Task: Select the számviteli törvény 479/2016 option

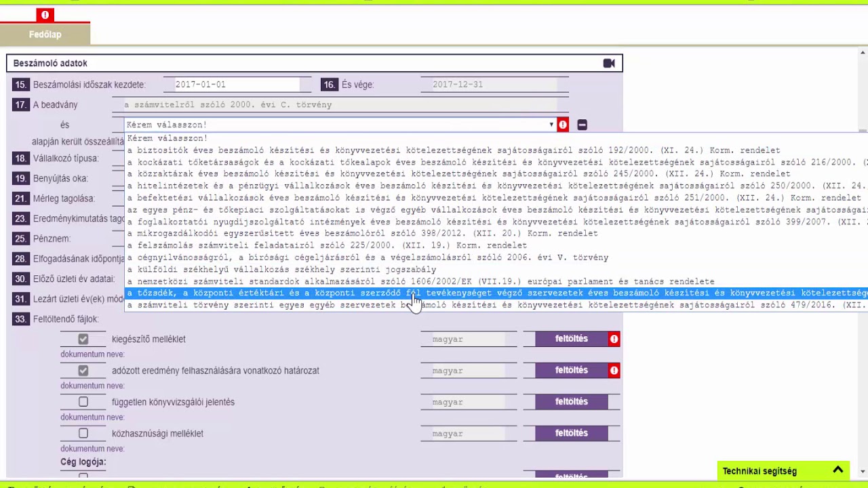Action: (496, 305)
